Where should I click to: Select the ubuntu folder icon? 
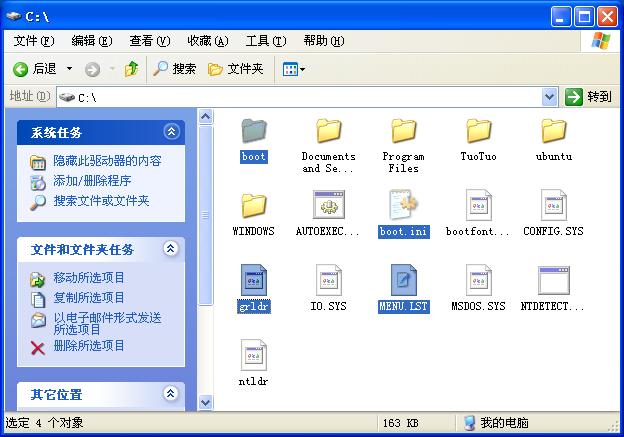(x=554, y=131)
